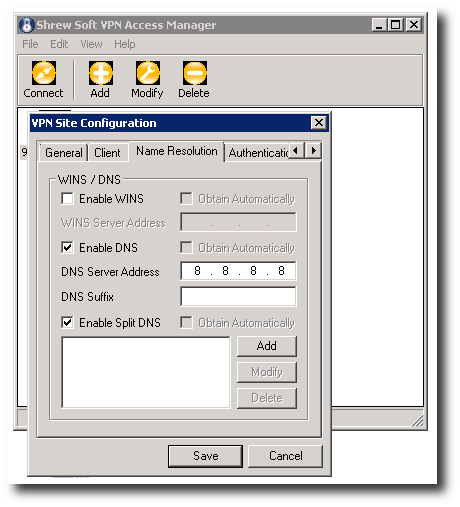460x507 pixels.
Task: Minimize the Access Manager window
Action: click(379, 25)
